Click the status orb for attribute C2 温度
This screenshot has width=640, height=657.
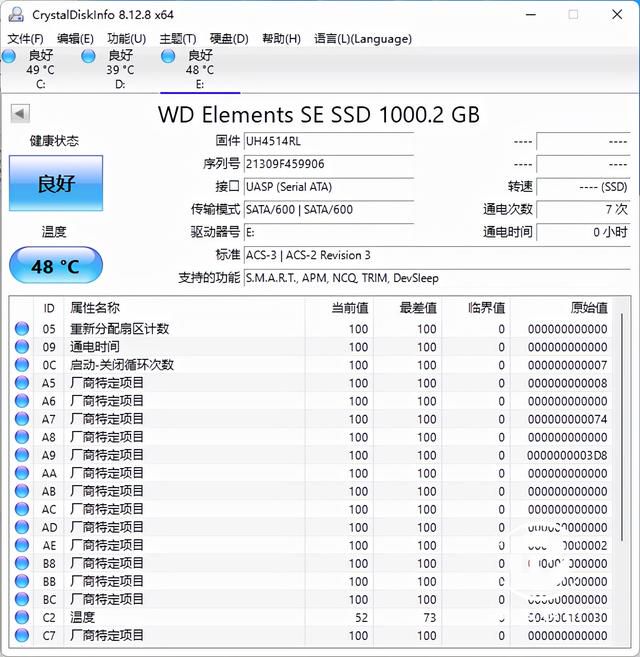point(22,617)
